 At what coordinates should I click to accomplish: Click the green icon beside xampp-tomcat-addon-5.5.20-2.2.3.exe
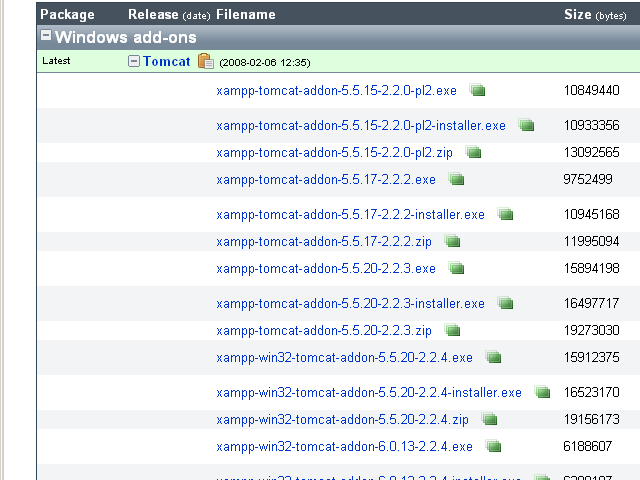pos(456,268)
